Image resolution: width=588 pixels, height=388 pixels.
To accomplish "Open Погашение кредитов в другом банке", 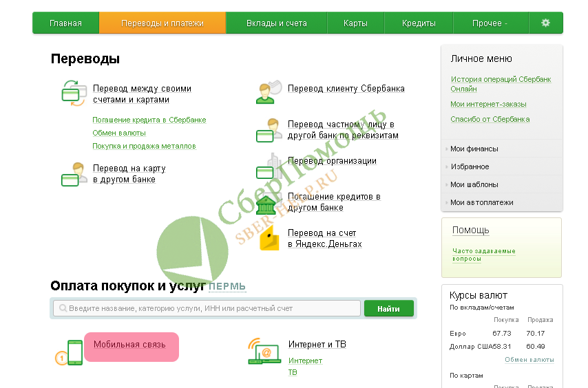I will click(334, 202).
